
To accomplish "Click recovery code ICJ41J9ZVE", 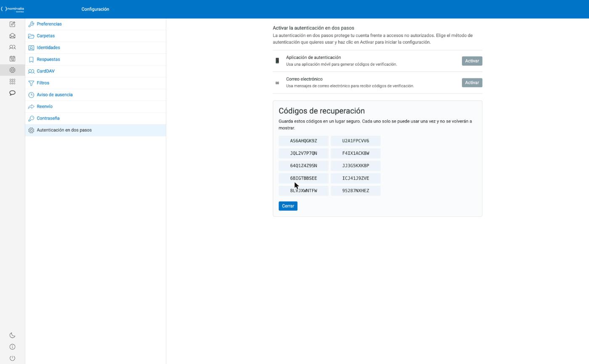I will click(x=356, y=178).
